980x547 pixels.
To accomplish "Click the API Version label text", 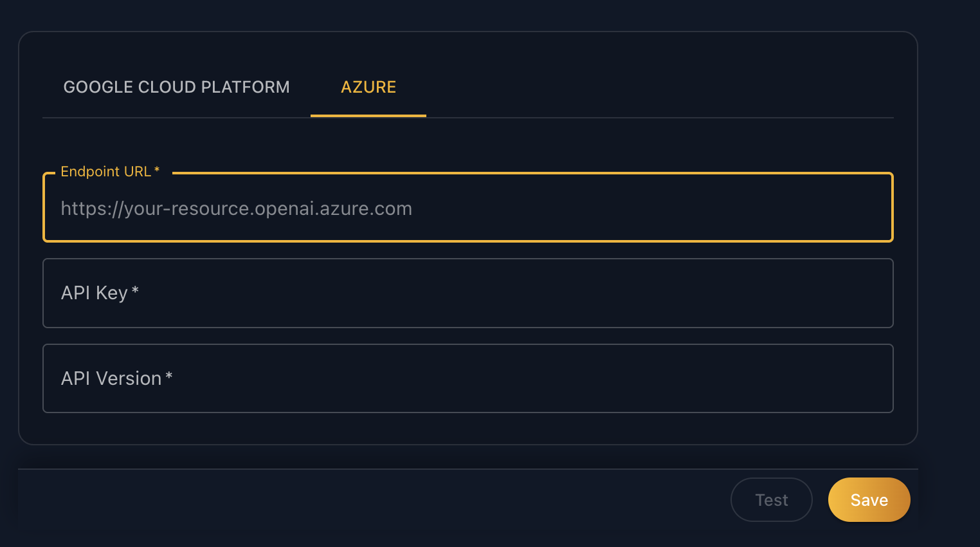I will coord(111,378).
